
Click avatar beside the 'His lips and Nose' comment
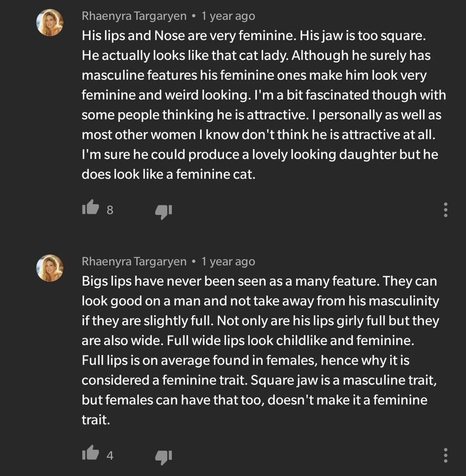[50, 22]
